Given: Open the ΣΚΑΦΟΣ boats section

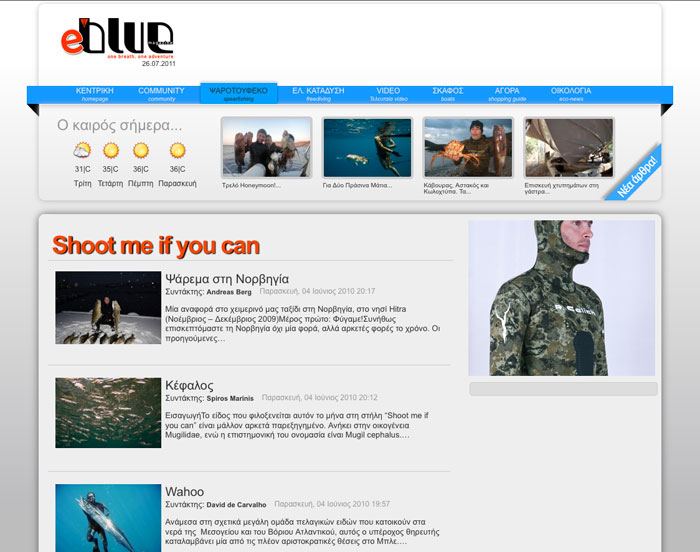Looking at the screenshot, I should (x=447, y=94).
